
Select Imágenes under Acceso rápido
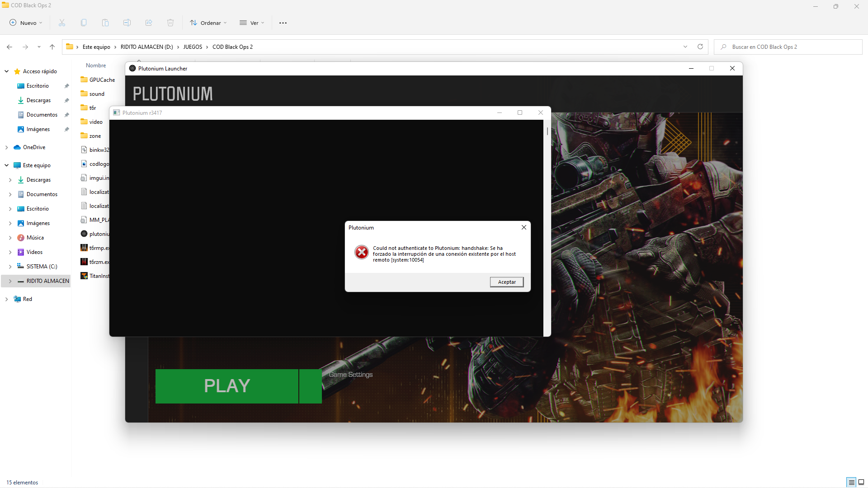pos(38,129)
